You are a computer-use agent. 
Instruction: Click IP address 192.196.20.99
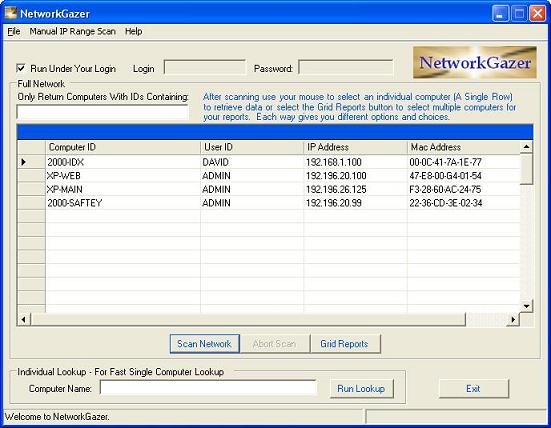tap(355, 203)
